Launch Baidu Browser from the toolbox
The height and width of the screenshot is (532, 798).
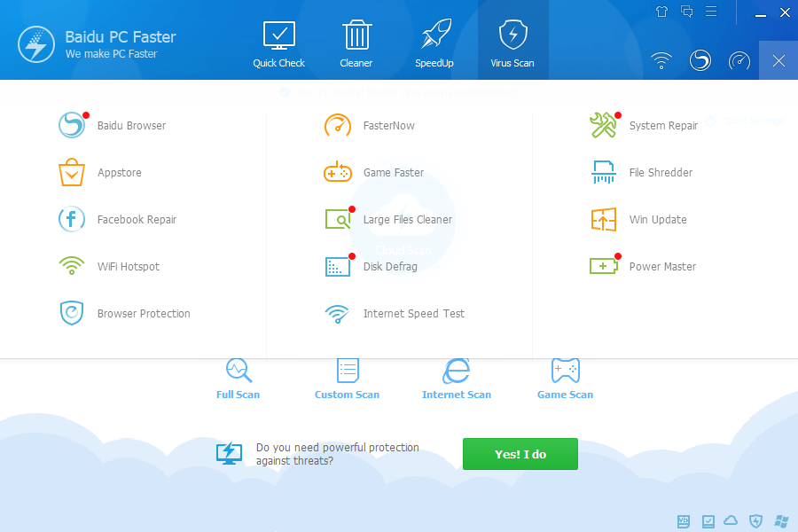112,125
